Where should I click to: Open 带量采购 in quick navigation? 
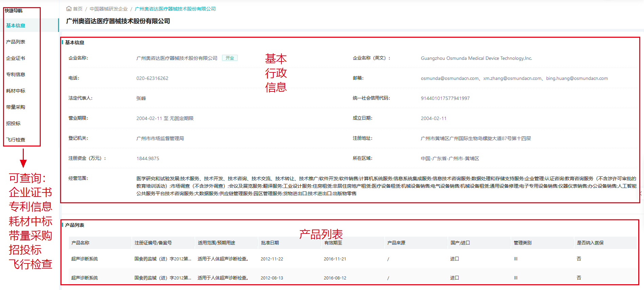click(x=16, y=107)
